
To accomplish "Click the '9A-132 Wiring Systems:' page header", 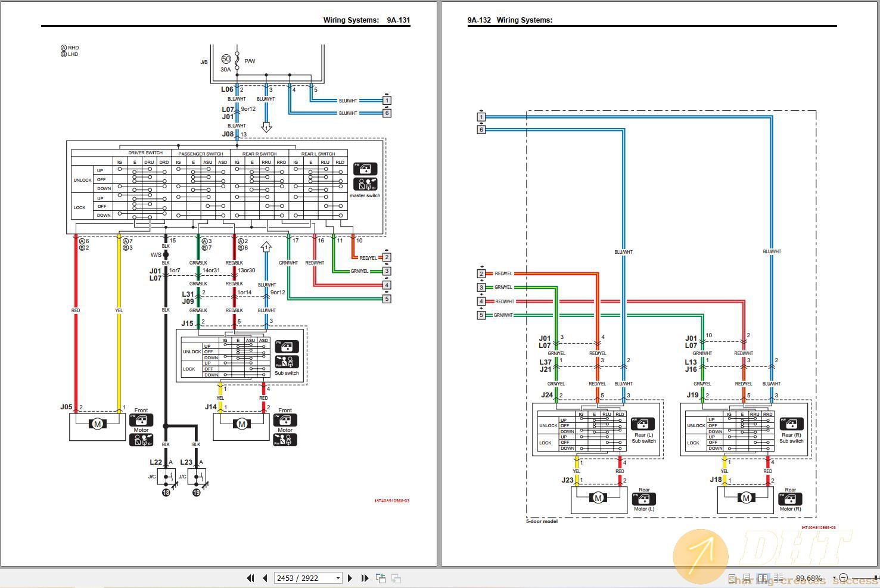I will 510,20.
